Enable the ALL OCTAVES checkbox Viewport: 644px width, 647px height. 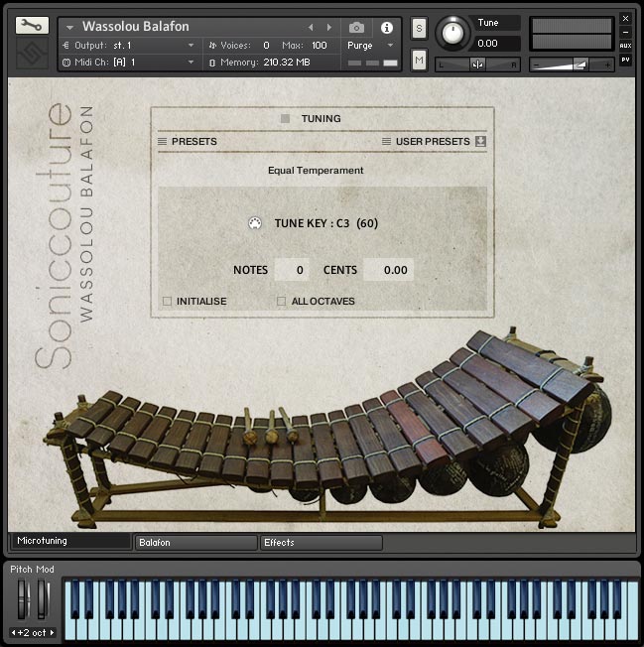(281, 302)
